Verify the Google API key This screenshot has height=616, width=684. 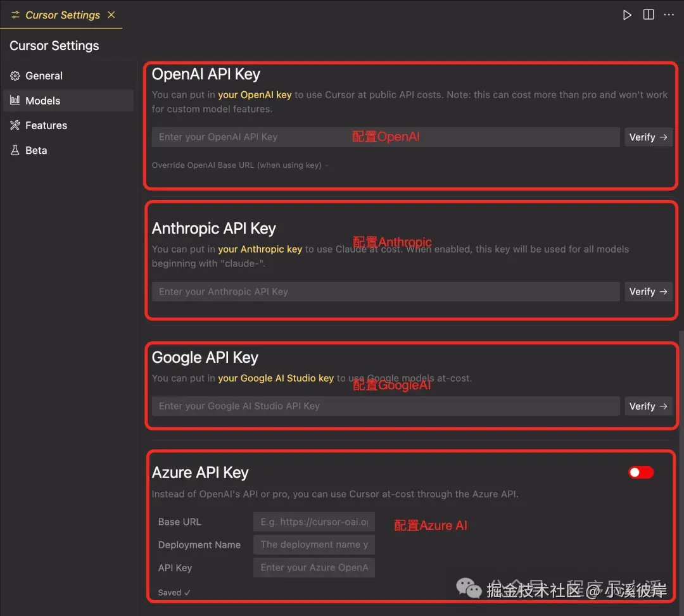coord(649,406)
